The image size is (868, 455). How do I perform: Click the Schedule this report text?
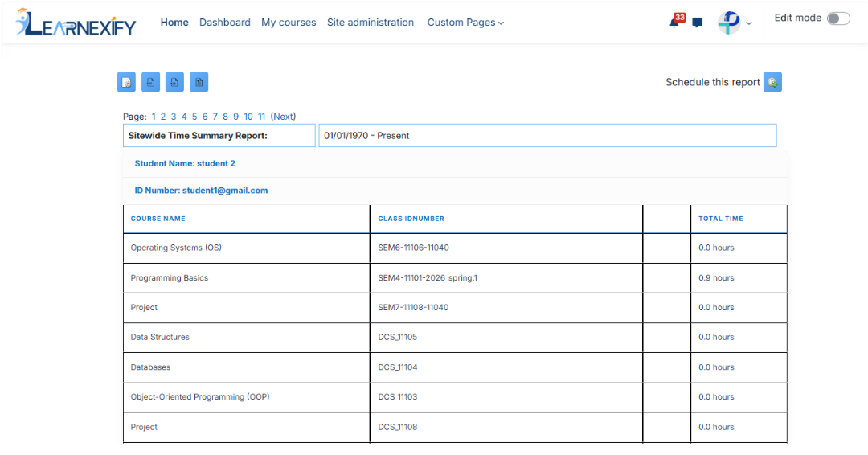(x=712, y=83)
